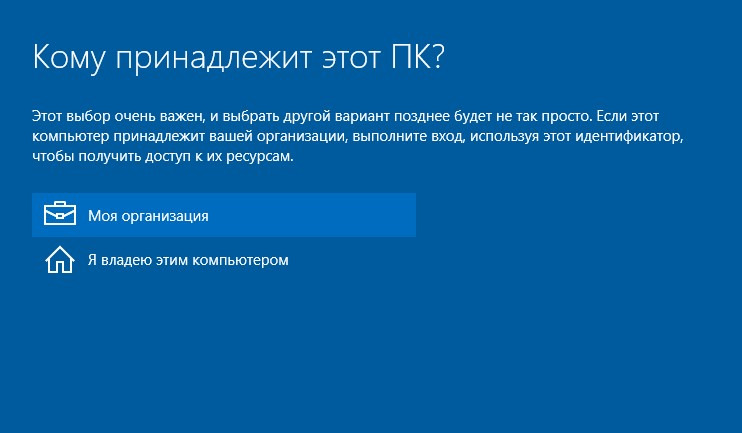Select the Я владею этим компьютером option
Viewport: 742px width, 433px height.
188,260
